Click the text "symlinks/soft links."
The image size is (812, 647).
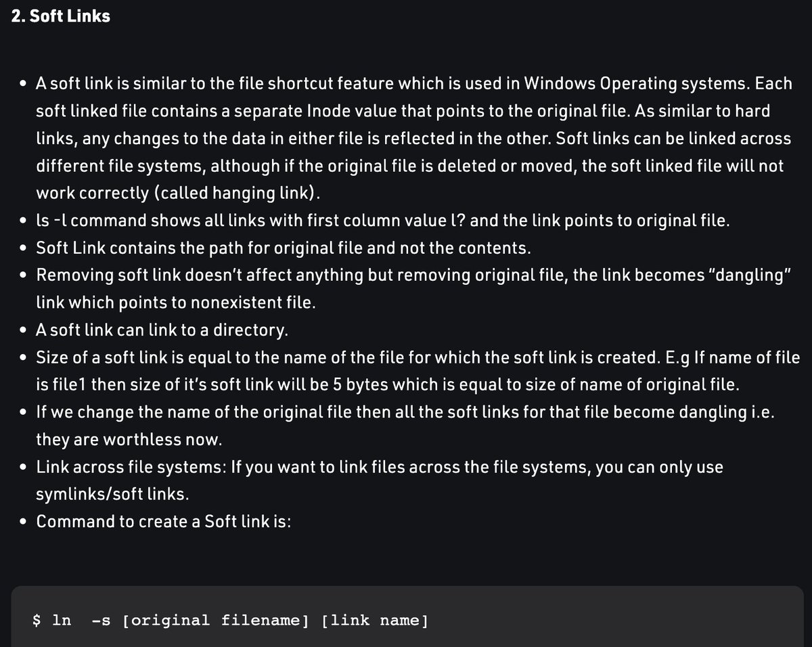(112, 494)
